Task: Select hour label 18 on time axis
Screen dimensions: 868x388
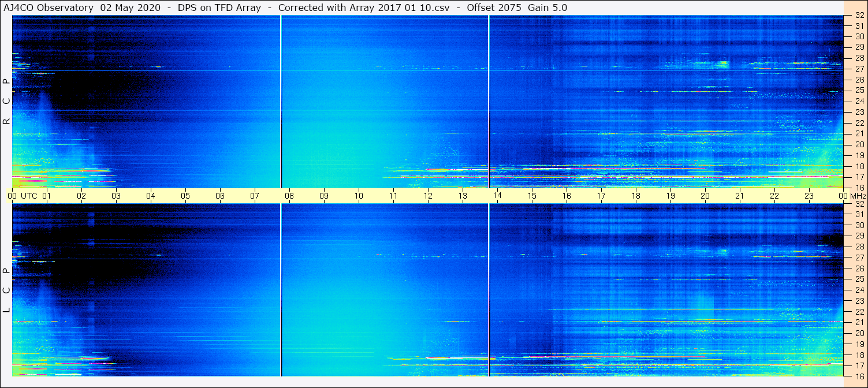Action: [636, 196]
